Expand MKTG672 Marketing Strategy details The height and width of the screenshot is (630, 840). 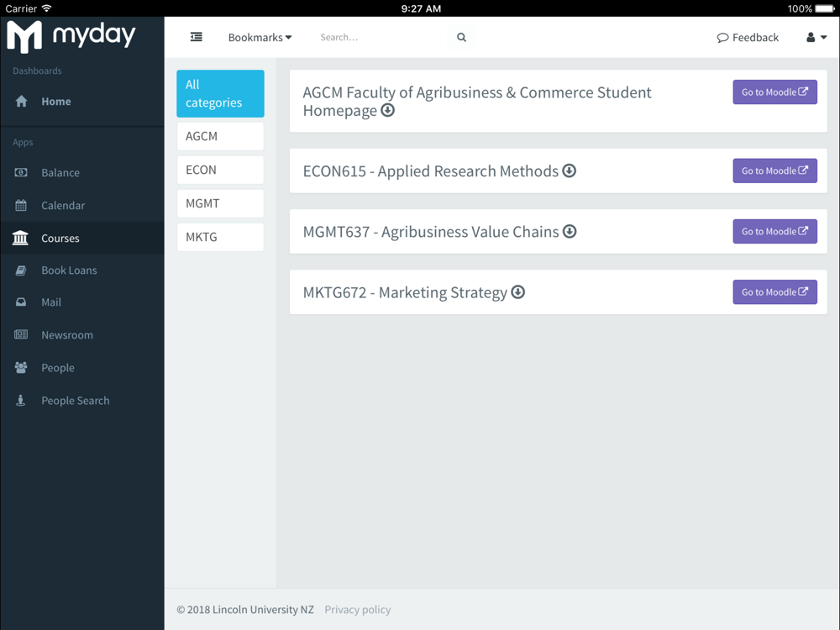[x=517, y=292]
